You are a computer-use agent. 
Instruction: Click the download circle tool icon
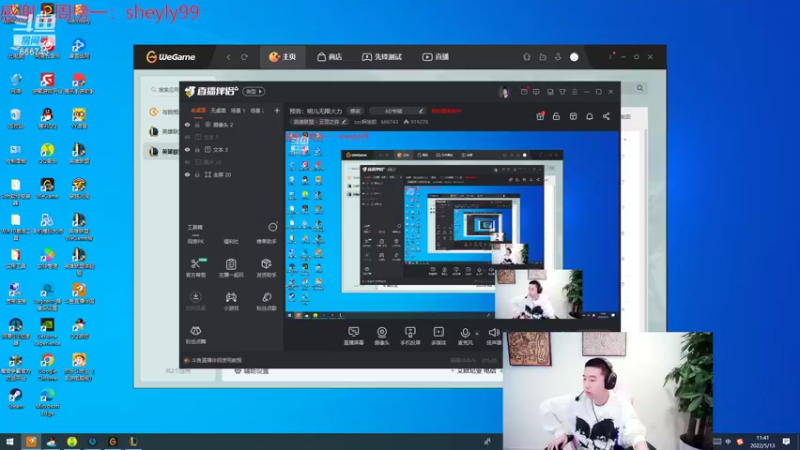(195, 297)
